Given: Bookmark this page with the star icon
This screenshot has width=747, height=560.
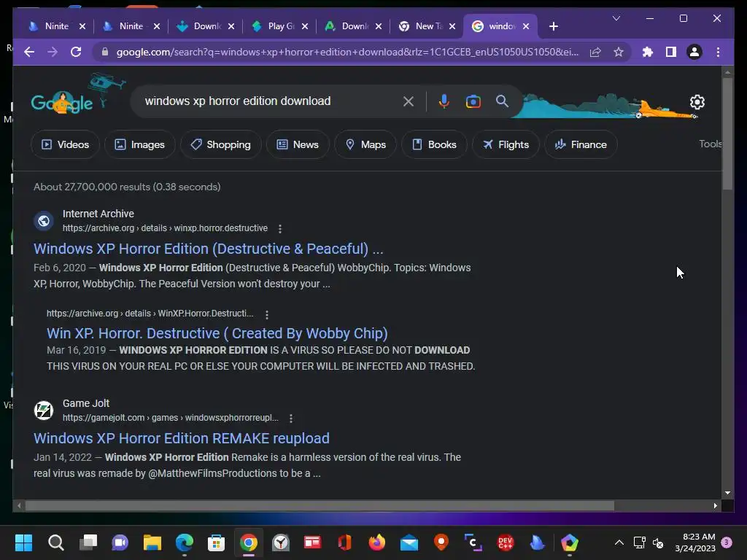Looking at the screenshot, I should click(619, 52).
